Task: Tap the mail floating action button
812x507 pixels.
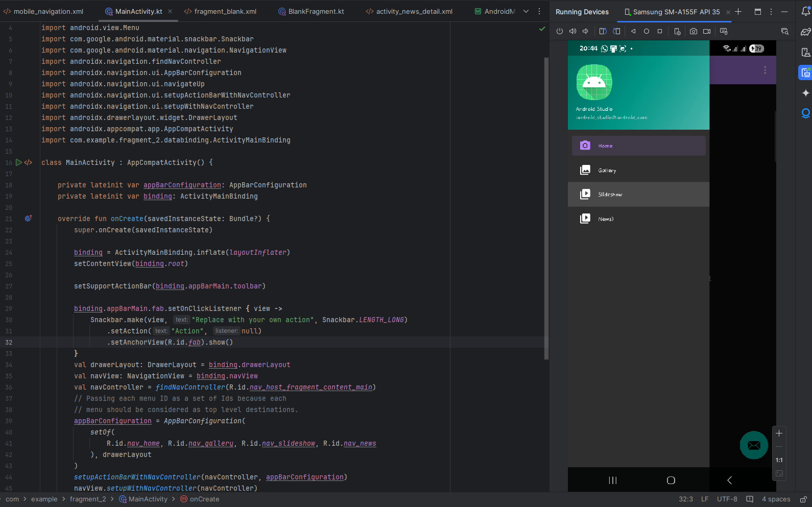Action: click(x=754, y=445)
